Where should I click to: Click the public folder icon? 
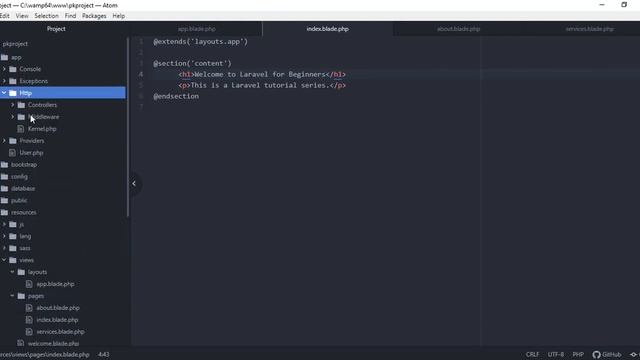click(4, 200)
